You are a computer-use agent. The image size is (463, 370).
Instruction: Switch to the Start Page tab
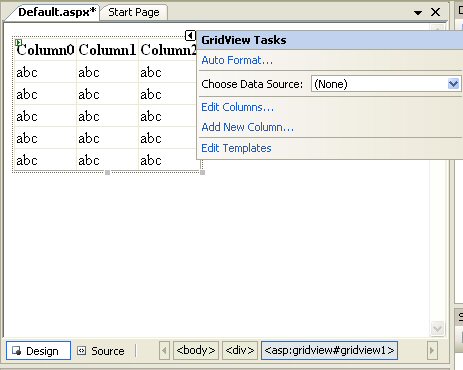134,12
